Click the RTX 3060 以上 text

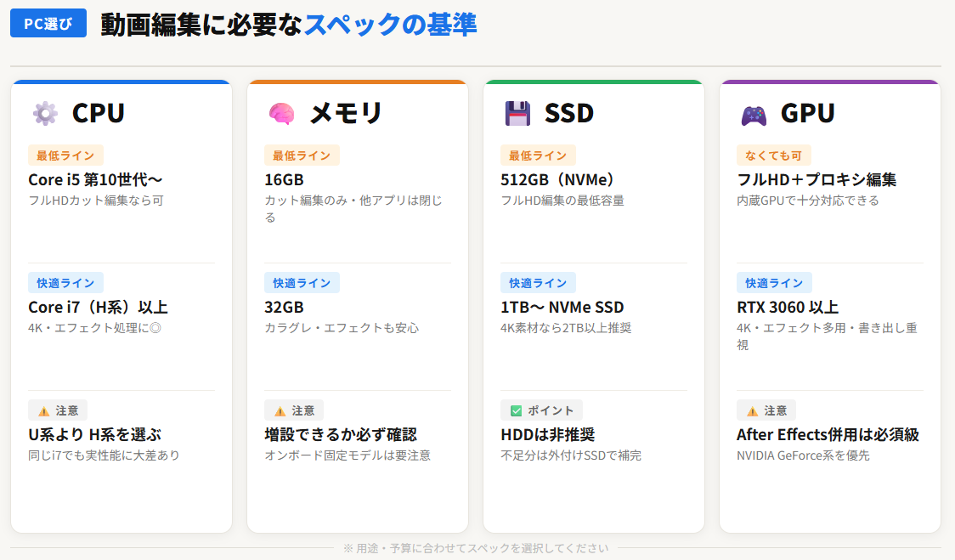point(784,306)
